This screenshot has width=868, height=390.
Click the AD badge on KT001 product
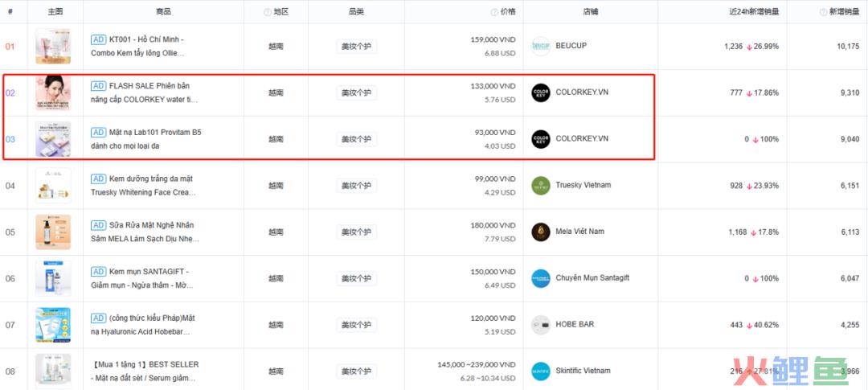99,39
